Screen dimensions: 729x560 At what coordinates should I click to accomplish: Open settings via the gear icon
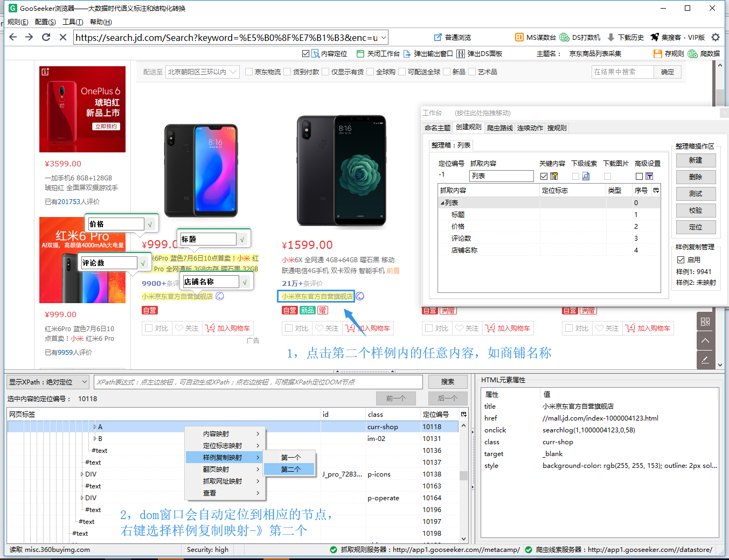(716, 37)
